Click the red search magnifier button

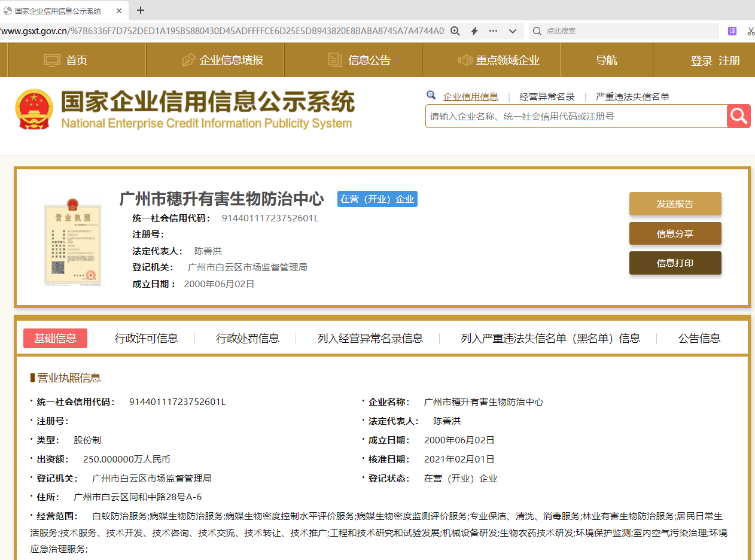(x=739, y=116)
